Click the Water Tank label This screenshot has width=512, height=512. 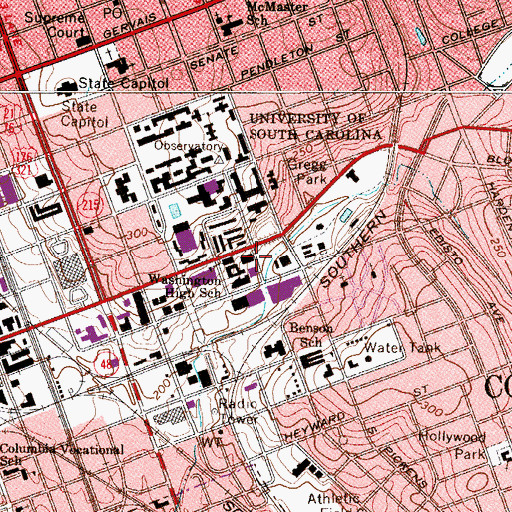pyautogui.click(x=402, y=348)
